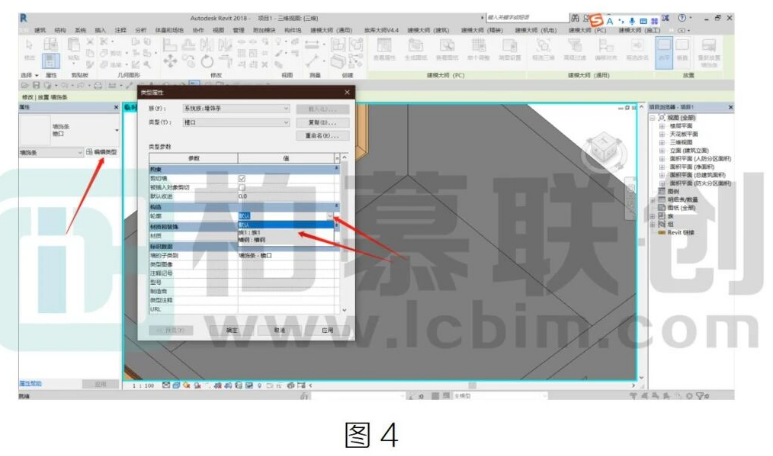
Task: Toggle the Properties palette ribbon button
Action: pos(50,61)
